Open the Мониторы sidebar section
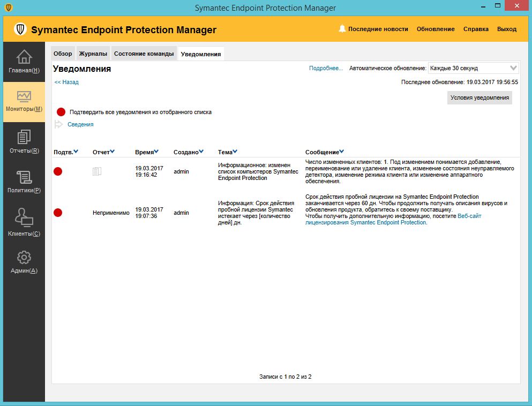The height and width of the screenshot is (406, 532). [24, 102]
